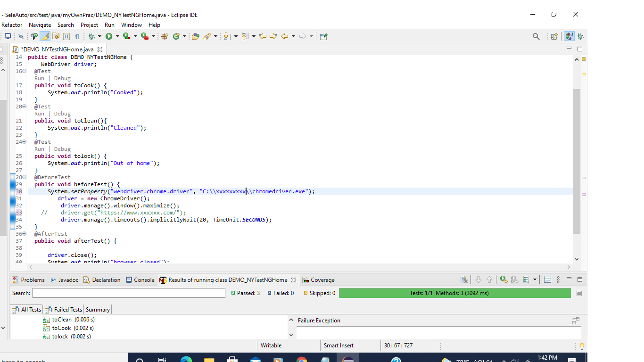Open the New wizard icon in the toolbar
This screenshot has width=644, height=362.
[8, 36]
